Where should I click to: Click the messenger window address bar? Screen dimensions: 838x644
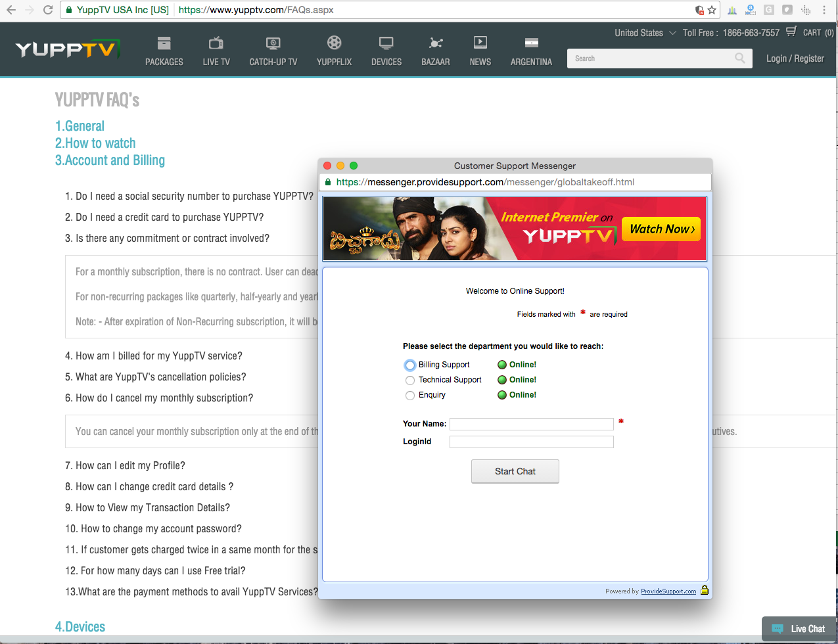pyautogui.click(x=515, y=182)
